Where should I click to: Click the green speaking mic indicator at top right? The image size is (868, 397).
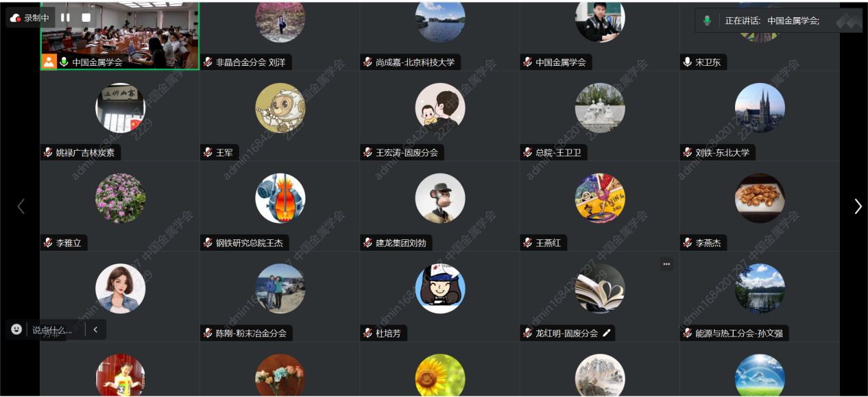[x=707, y=21]
